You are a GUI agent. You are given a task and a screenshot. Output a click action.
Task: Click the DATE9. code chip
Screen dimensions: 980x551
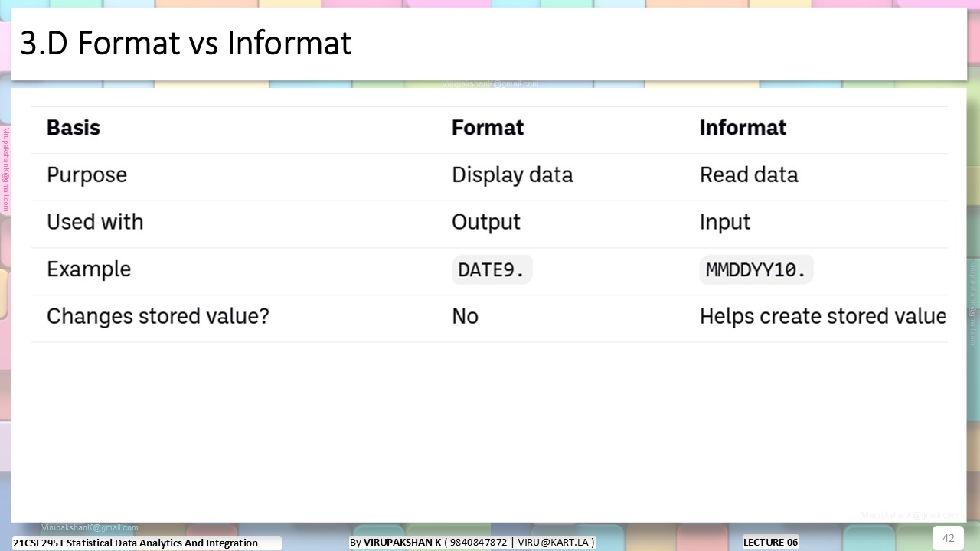(x=492, y=270)
